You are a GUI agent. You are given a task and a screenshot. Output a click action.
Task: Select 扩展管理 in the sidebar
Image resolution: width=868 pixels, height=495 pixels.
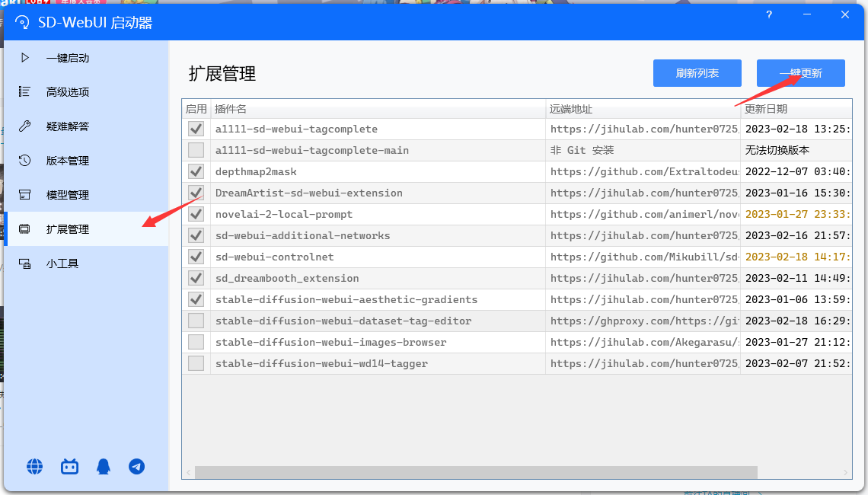[x=68, y=229]
